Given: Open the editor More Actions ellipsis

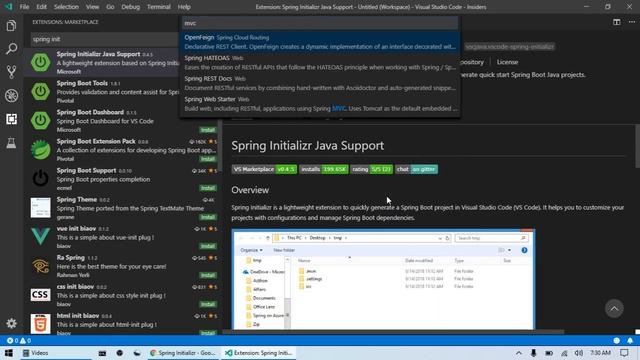Looking at the screenshot, I should click(631, 22).
